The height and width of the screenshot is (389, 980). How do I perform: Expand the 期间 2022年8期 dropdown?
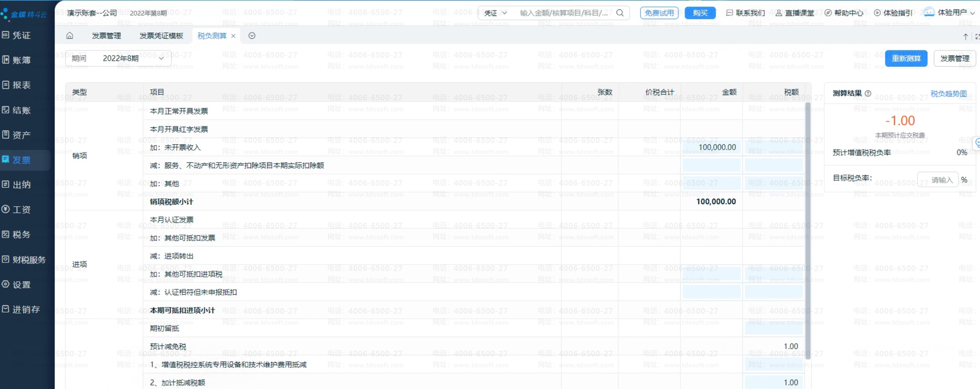[119, 58]
